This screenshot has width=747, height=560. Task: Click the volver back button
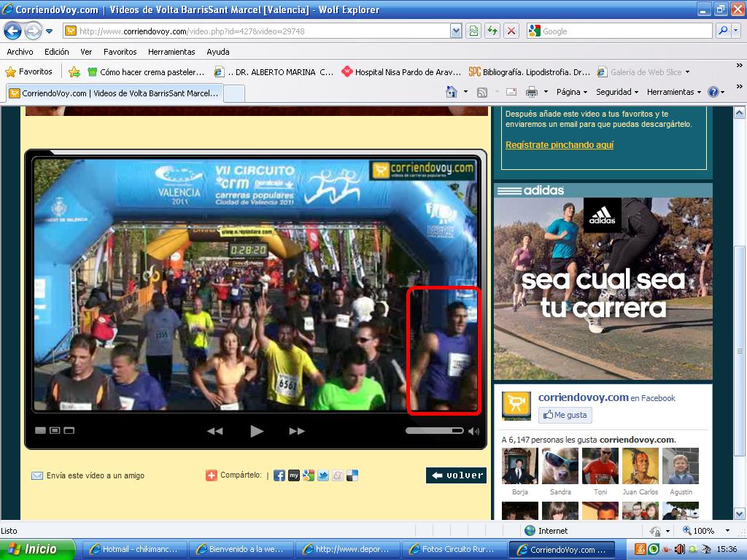(x=456, y=475)
